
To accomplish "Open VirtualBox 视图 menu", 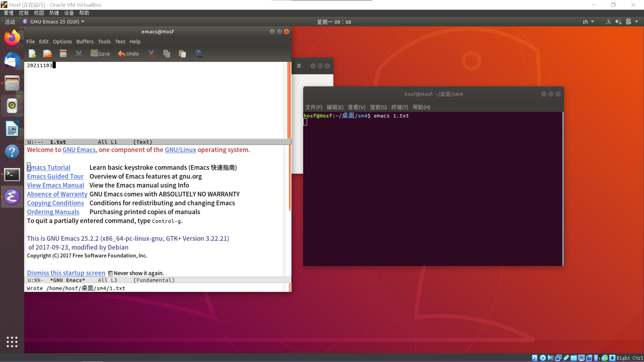I will (39, 13).
